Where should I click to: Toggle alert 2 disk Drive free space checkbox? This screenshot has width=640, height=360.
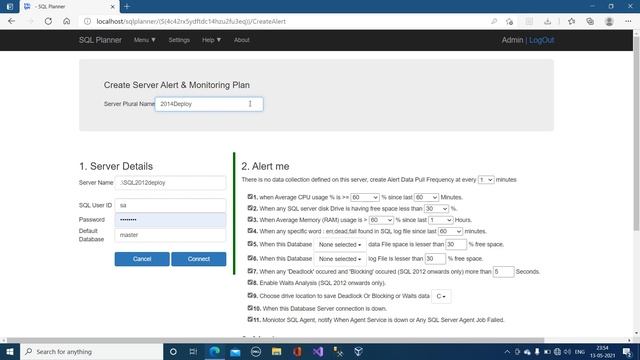click(x=250, y=208)
